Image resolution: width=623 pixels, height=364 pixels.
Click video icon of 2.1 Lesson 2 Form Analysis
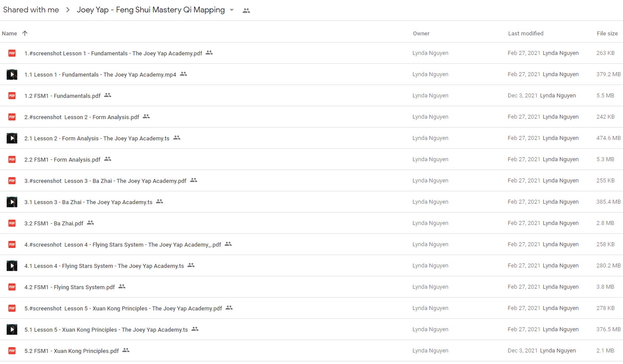click(12, 138)
